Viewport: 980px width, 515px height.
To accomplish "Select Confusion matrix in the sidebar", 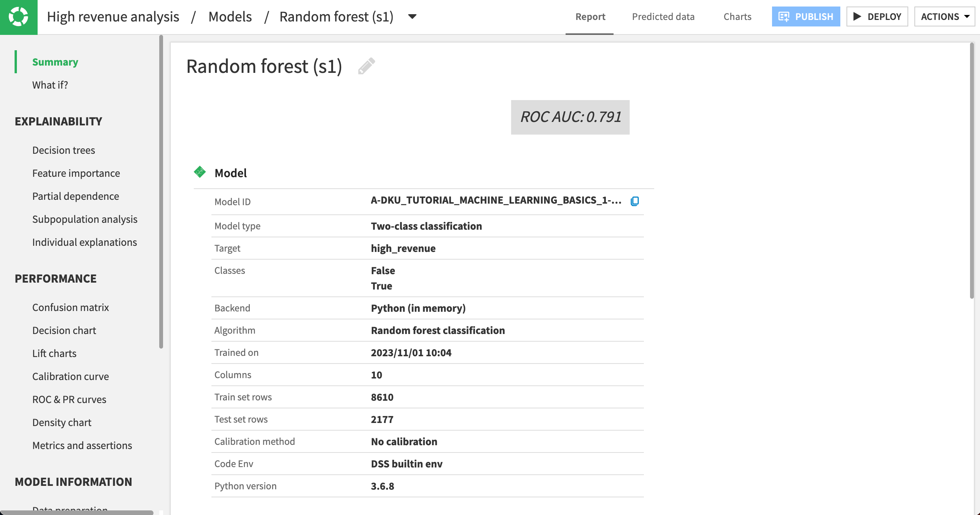I will pyautogui.click(x=71, y=307).
